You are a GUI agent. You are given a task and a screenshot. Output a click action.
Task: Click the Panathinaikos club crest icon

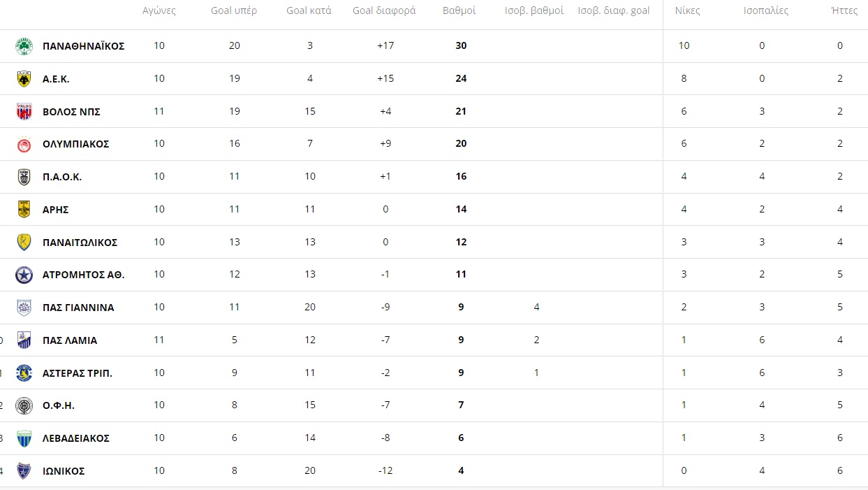(24, 46)
